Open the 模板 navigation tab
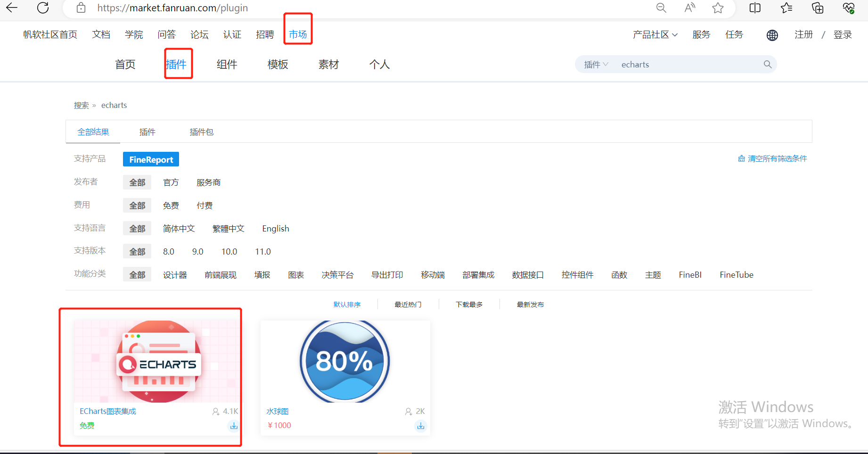868x454 pixels. [278, 65]
